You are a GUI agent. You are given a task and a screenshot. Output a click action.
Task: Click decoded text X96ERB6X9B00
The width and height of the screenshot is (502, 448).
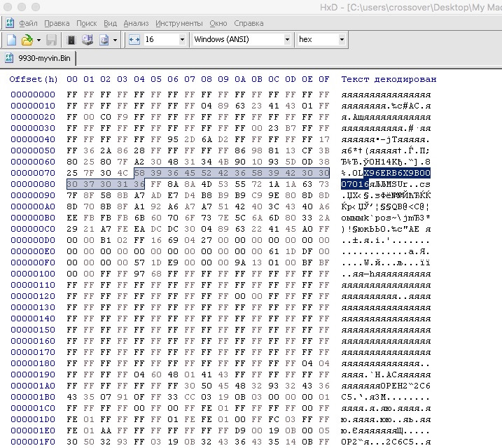pyautogui.click(x=397, y=173)
